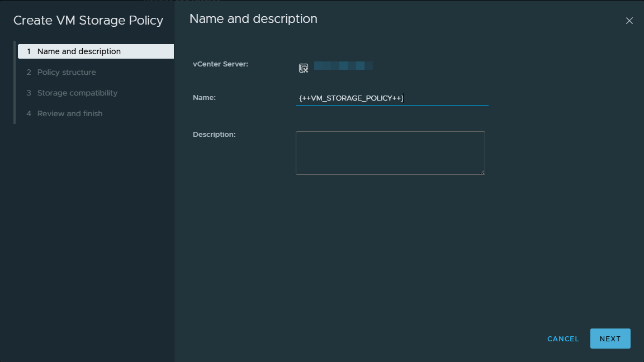This screenshot has height=362, width=644.
Task: Go to step 2 Policy structure
Action: [67, 72]
